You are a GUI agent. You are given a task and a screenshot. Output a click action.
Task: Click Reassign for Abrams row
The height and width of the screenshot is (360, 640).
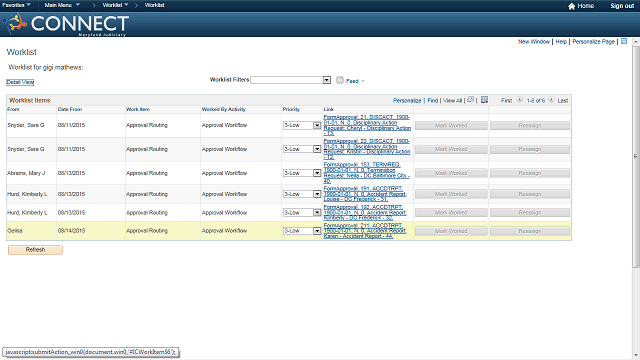530,173
